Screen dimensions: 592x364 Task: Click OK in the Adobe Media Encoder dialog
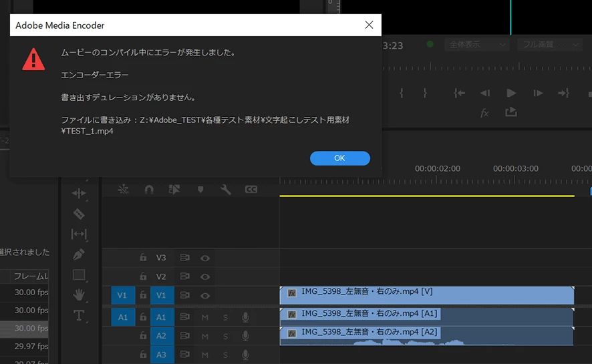(340, 158)
